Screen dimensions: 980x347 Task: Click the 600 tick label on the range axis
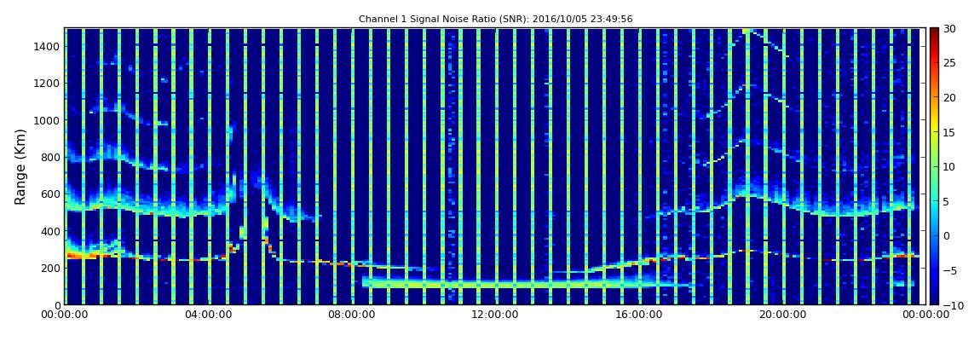coord(49,194)
